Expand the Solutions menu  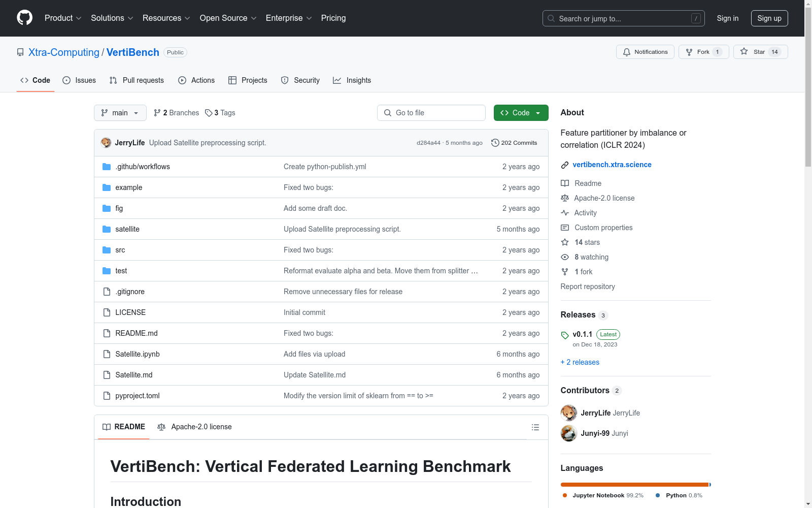pyautogui.click(x=112, y=18)
